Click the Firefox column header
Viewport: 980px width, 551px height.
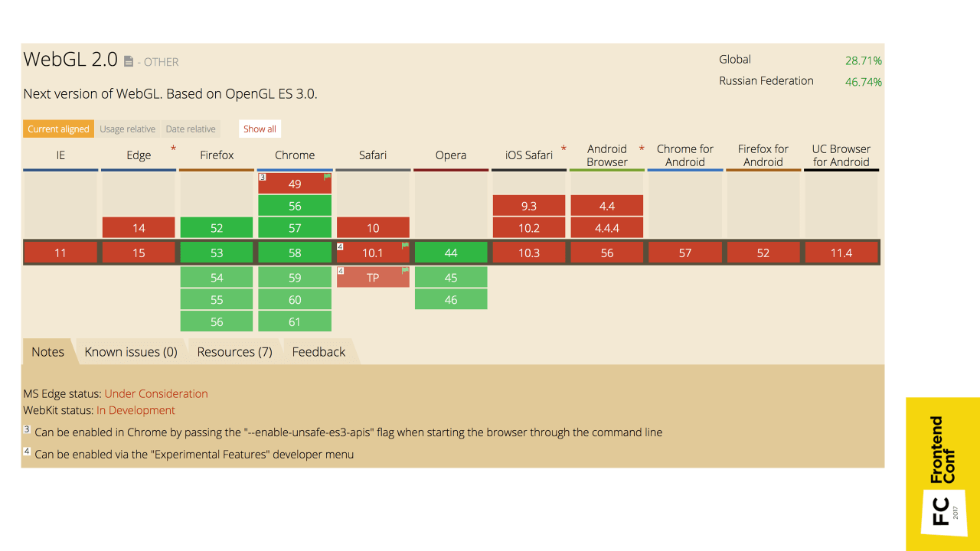pyautogui.click(x=217, y=155)
